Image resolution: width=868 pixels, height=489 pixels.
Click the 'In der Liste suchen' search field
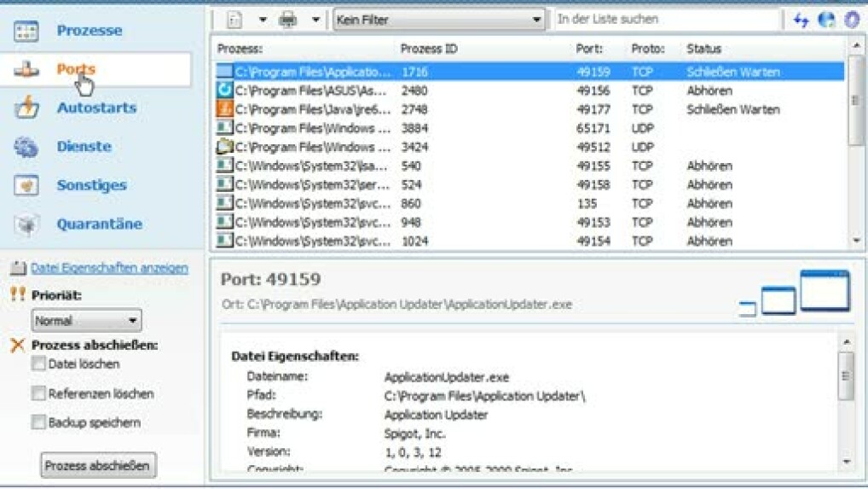pyautogui.click(x=665, y=19)
